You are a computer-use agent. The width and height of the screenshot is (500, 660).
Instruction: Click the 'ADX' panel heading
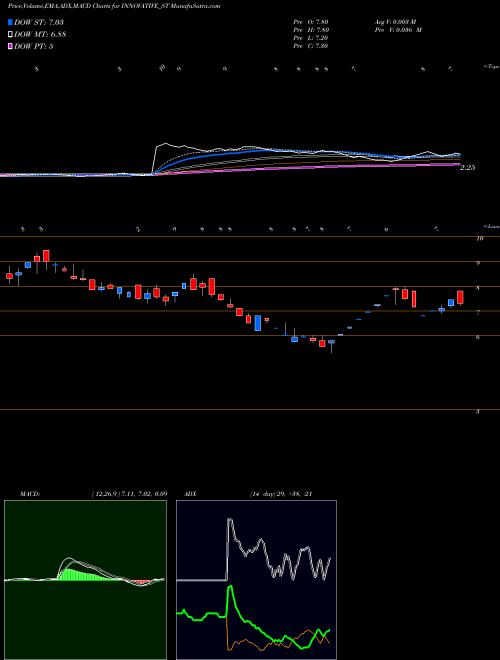pos(190,494)
